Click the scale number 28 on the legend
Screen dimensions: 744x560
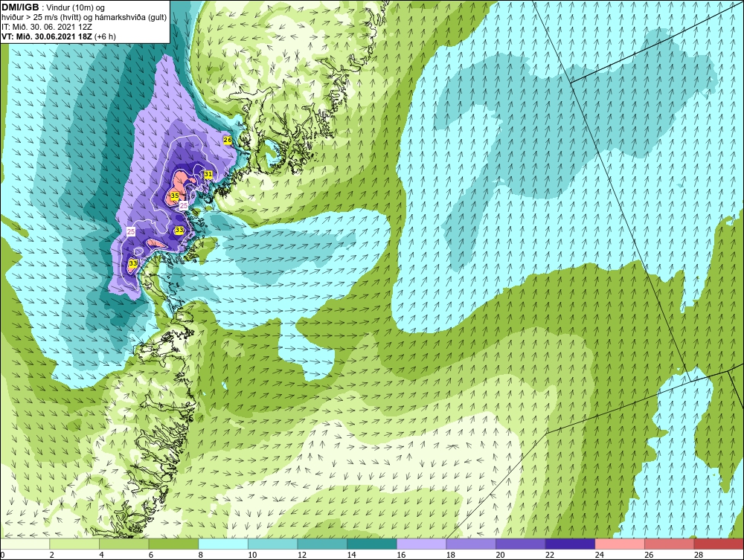(x=699, y=555)
